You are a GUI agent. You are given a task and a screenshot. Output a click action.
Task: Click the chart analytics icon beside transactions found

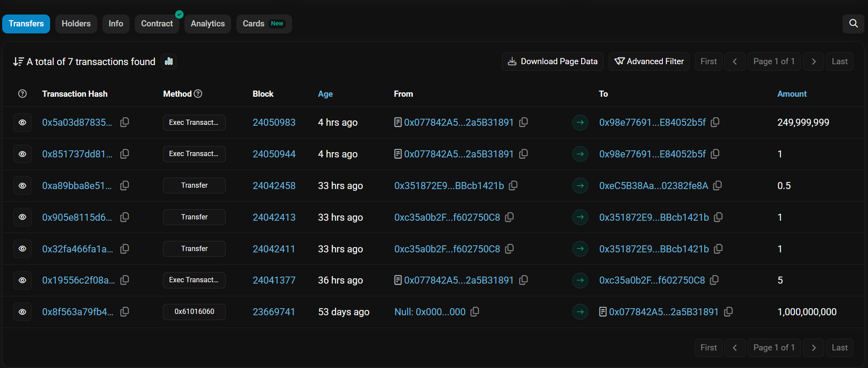[169, 62]
